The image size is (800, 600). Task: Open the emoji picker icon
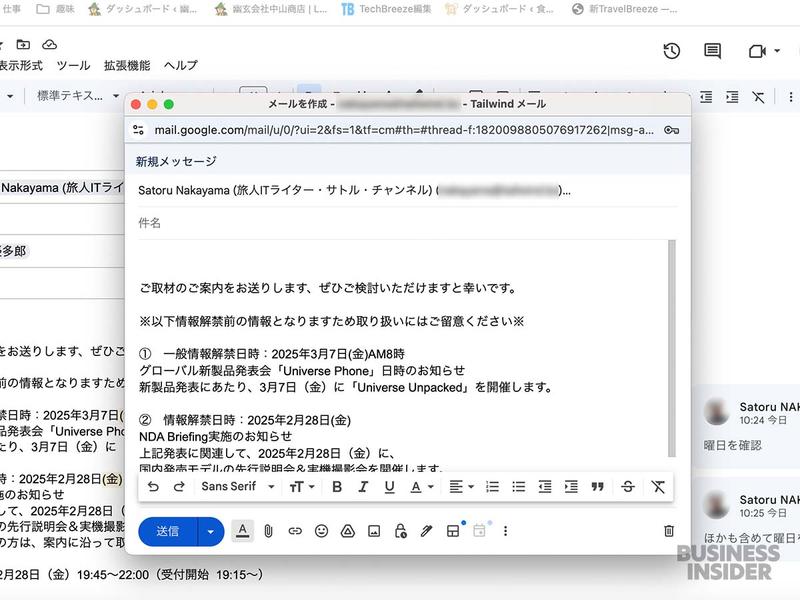(321, 531)
